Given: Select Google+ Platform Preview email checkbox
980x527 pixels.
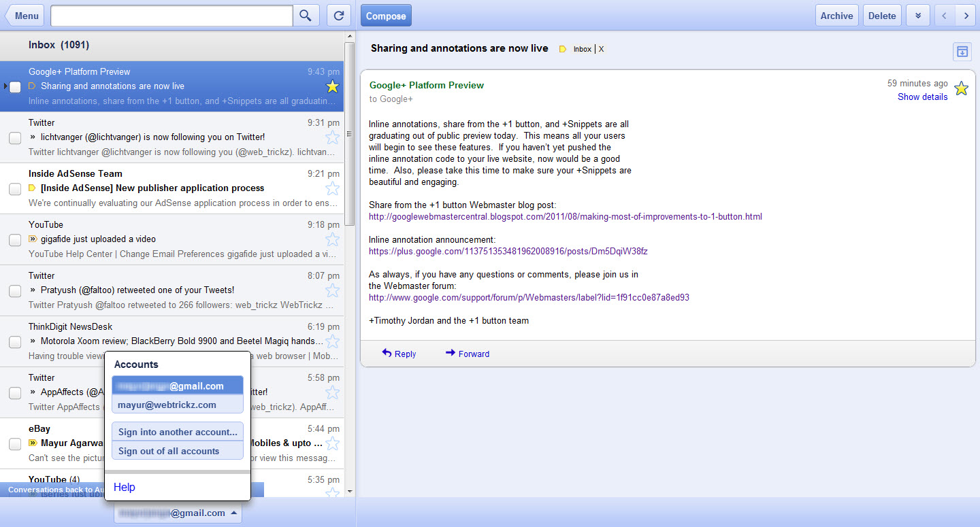Looking at the screenshot, I should 15,86.
